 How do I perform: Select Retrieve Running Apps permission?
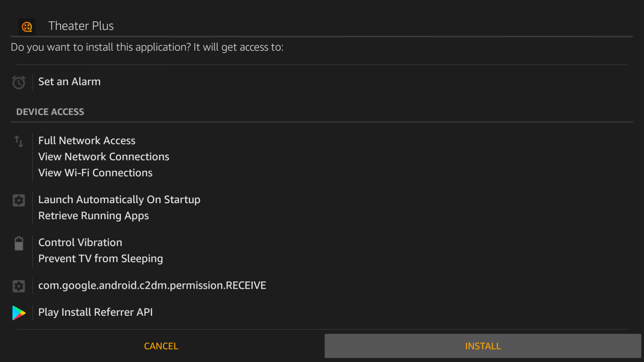[93, 216]
